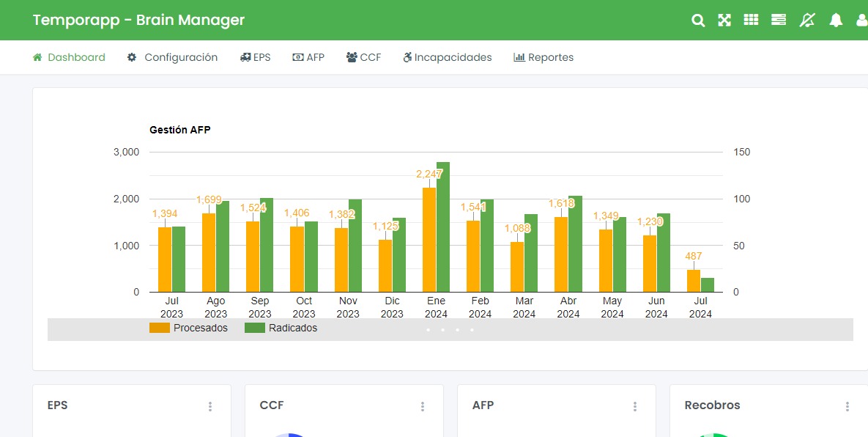Click the Dic 2023 axis label

coord(392,307)
